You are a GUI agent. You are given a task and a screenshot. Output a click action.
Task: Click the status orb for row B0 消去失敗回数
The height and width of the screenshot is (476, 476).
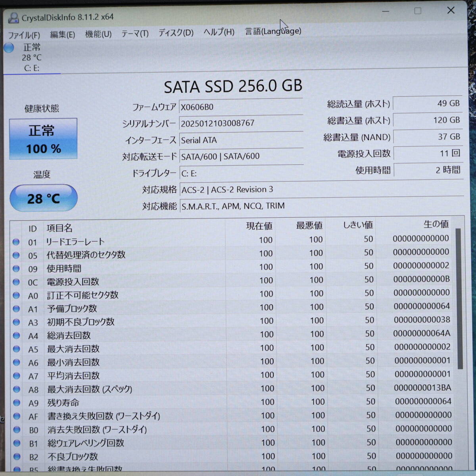coord(17,430)
